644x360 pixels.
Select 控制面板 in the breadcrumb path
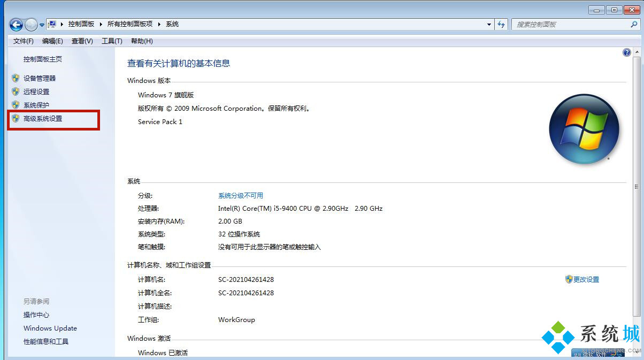[x=81, y=24]
